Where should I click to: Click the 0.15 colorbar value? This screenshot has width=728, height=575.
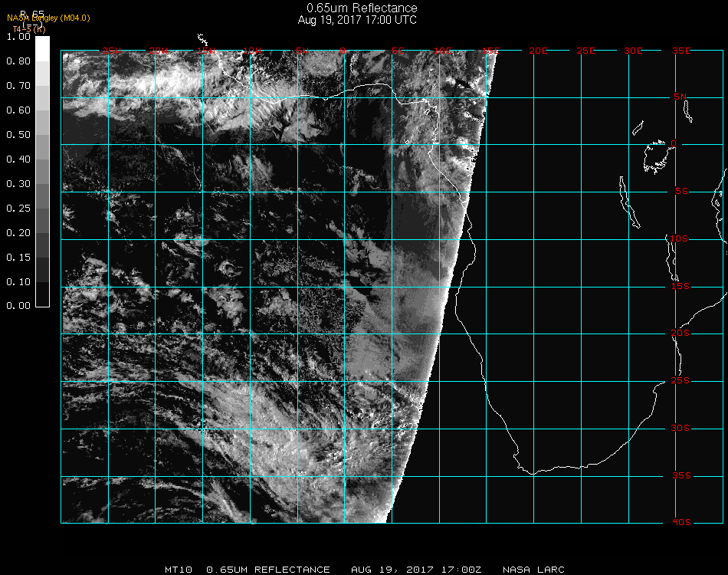pos(18,258)
